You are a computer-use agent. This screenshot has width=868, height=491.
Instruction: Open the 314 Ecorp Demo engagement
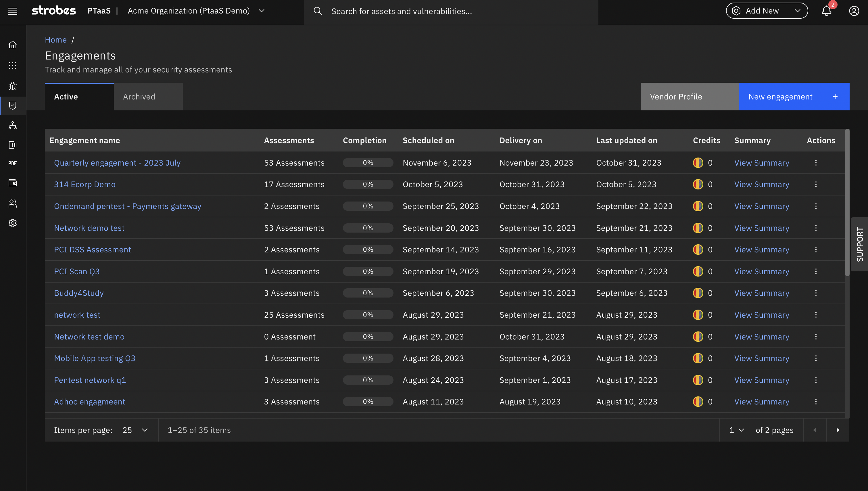point(85,184)
